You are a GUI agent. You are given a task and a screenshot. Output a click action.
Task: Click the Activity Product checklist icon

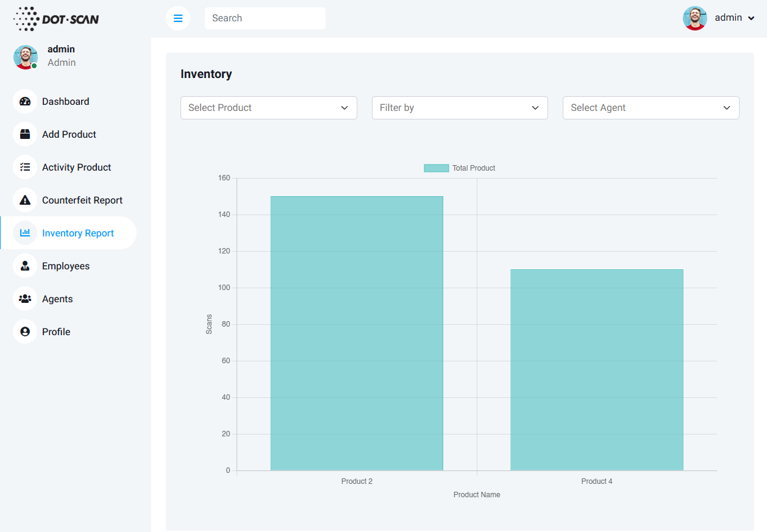pos(25,168)
